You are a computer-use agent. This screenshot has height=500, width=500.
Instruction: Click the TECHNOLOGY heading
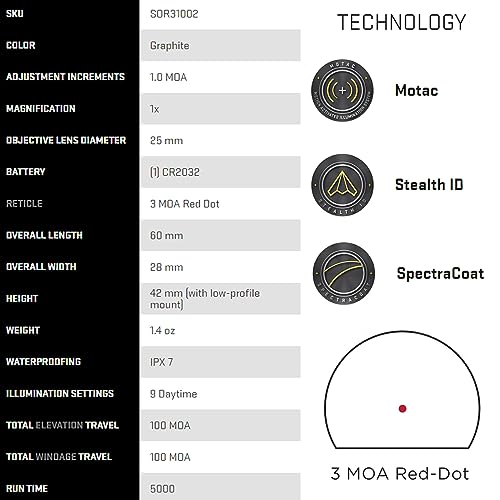click(x=401, y=22)
